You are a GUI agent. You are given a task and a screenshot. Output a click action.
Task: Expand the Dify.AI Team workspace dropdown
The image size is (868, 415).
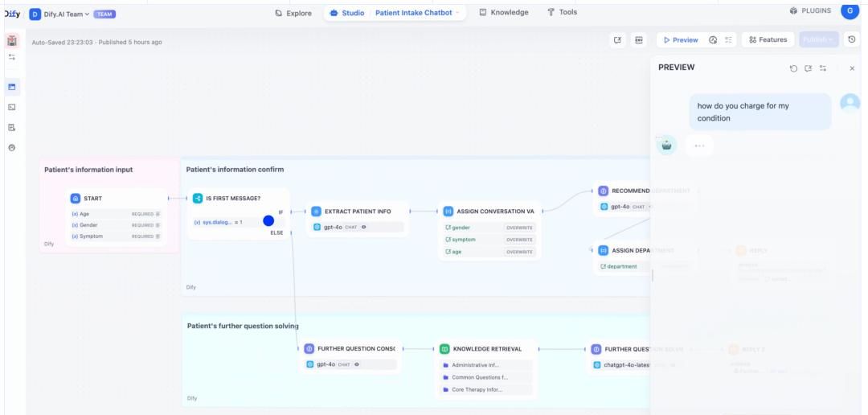[72, 12]
